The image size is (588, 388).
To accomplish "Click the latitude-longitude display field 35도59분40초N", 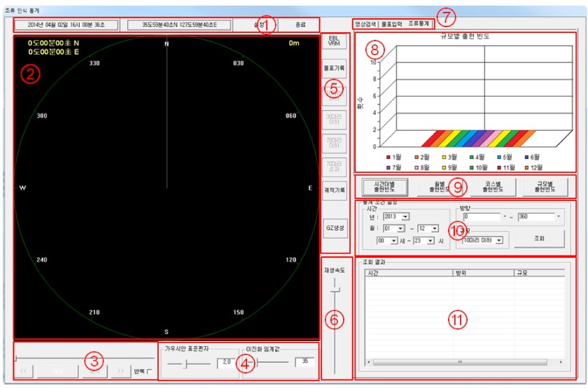I will point(179,25).
